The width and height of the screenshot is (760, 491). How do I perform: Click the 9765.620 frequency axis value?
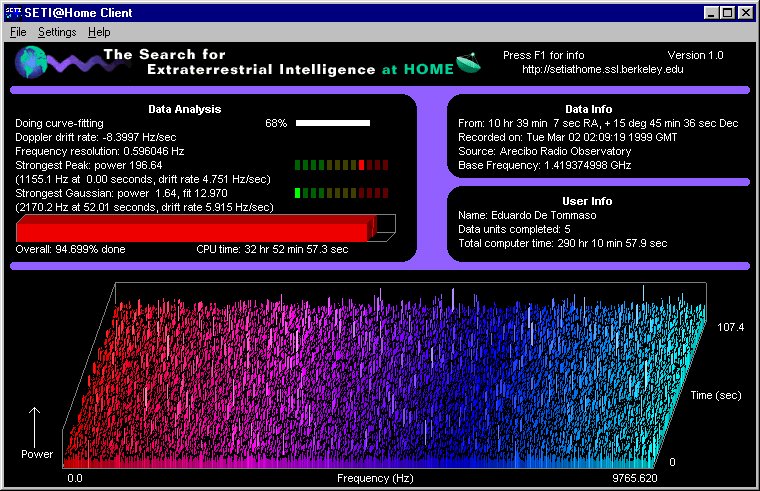[x=634, y=478]
